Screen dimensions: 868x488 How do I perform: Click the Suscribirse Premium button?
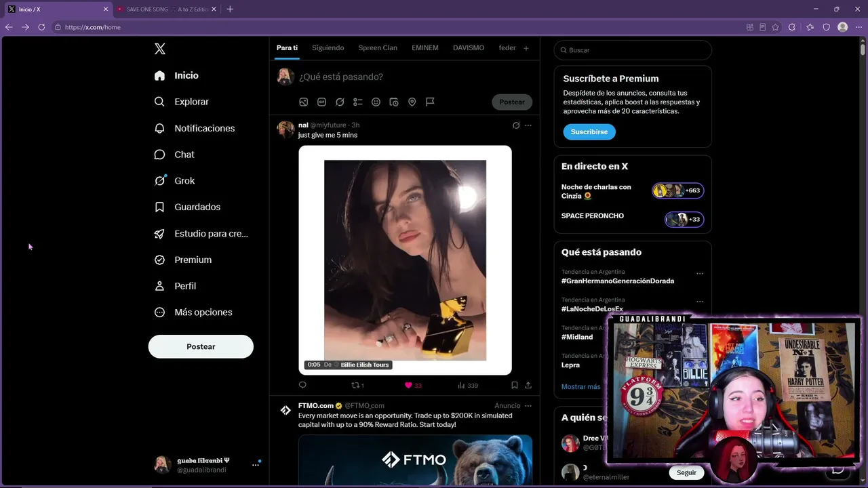589,131
